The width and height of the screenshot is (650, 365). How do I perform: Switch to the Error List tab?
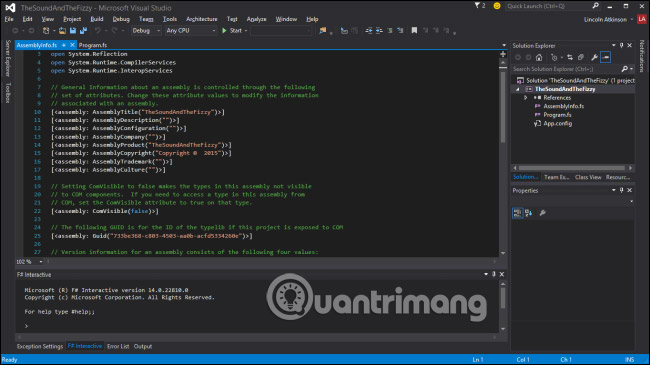pyautogui.click(x=118, y=346)
